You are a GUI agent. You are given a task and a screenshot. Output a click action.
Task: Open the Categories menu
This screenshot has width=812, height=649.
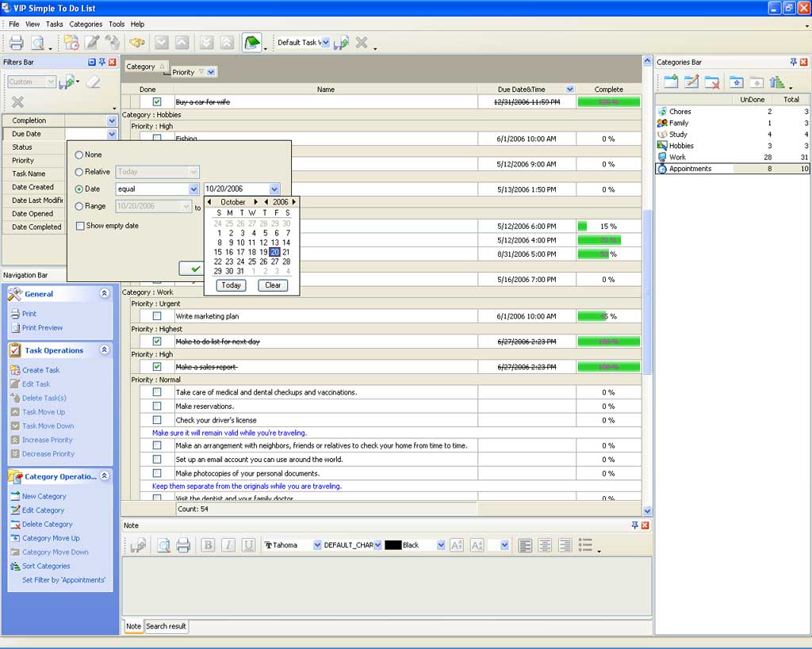[x=86, y=24]
